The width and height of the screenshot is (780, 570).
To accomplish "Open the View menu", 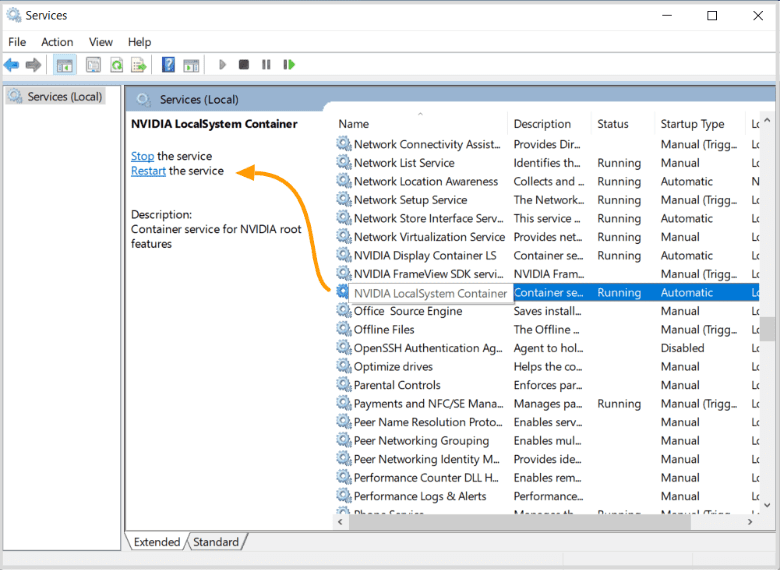I will pos(100,42).
